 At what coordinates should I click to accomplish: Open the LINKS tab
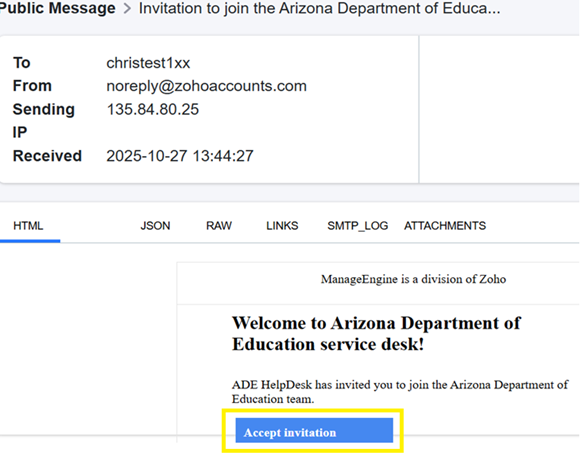click(x=282, y=226)
